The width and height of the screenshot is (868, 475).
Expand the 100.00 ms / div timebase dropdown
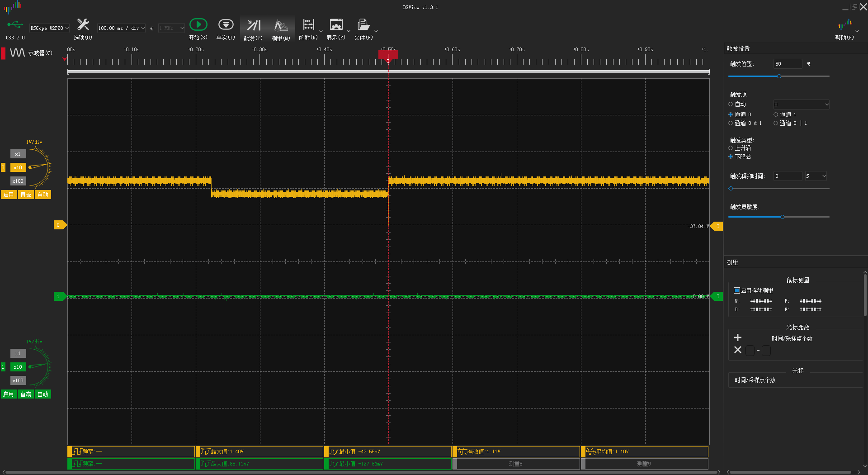121,28
